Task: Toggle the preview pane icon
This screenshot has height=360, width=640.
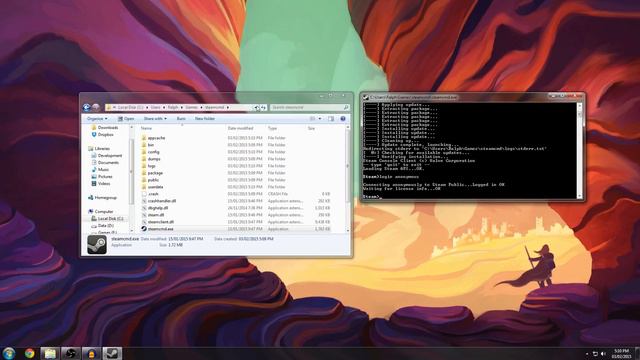Action: 331,119
